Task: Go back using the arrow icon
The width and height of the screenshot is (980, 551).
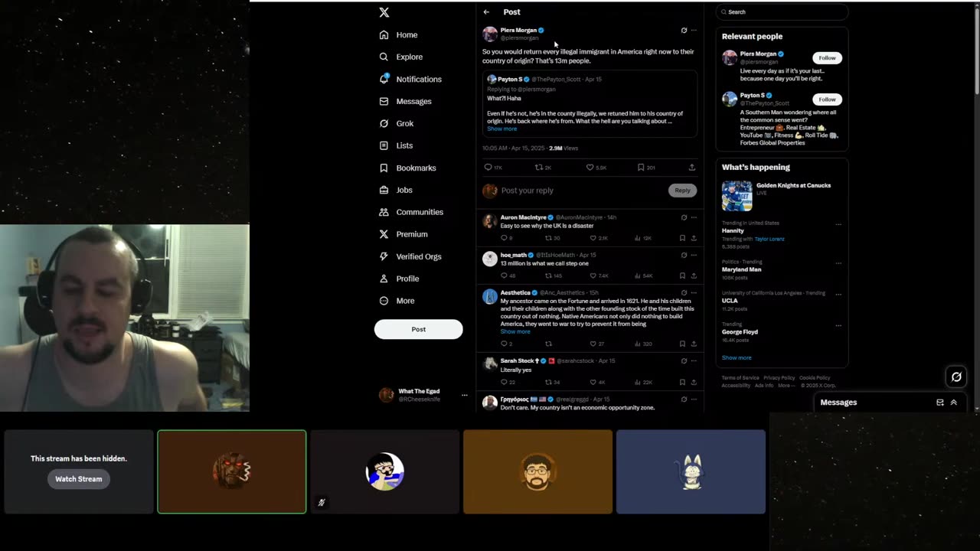Action: (486, 12)
